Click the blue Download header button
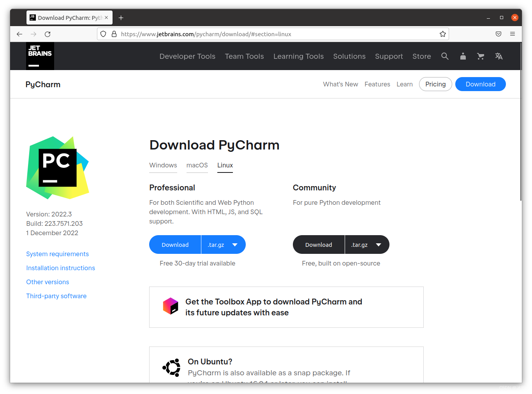The height and width of the screenshot is (394, 532). [x=481, y=84]
